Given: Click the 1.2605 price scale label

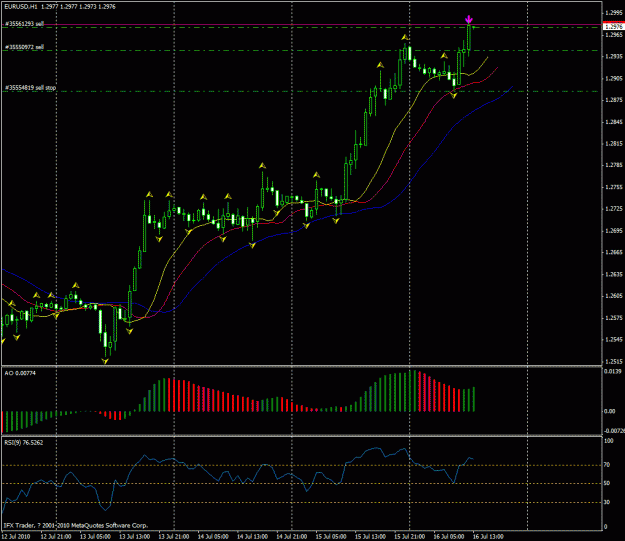Looking at the screenshot, I should pos(613,296).
